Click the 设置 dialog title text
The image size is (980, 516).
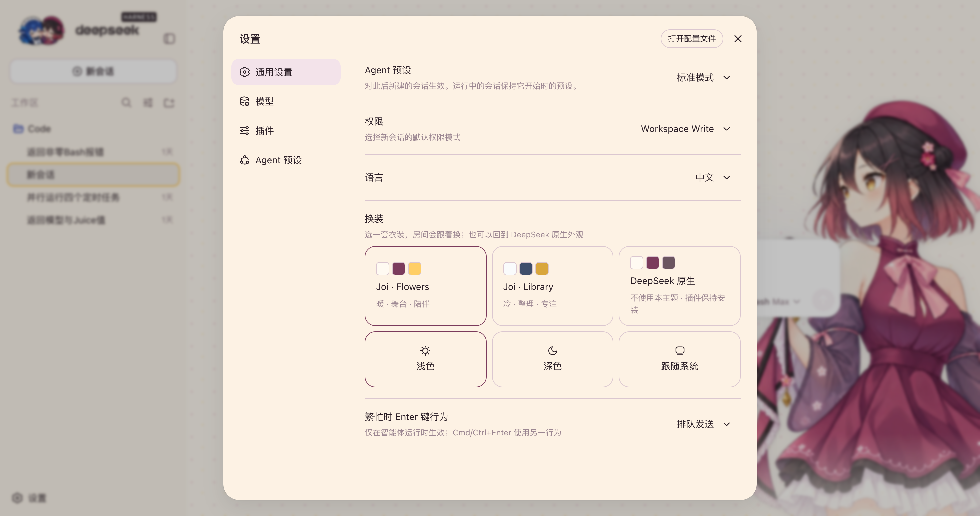(250, 39)
